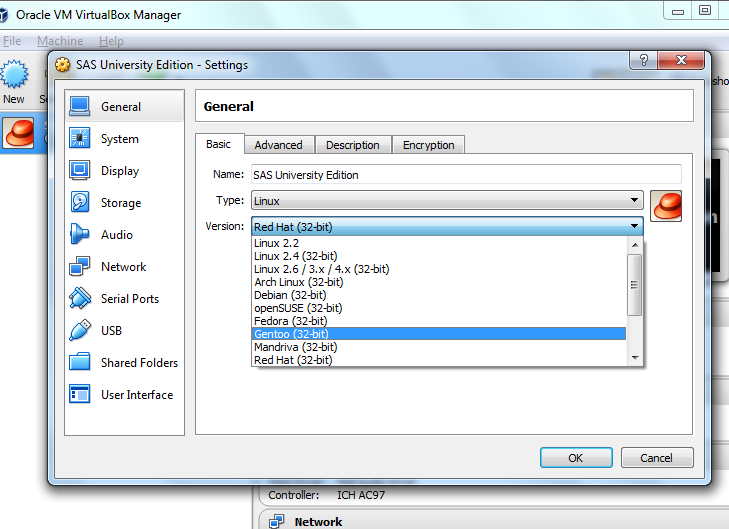Click the version list scrollbar thumb
729x529 pixels.
coord(635,285)
